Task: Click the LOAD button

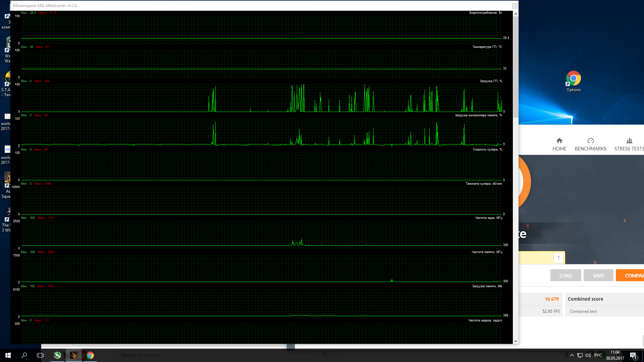Action: click(x=566, y=276)
